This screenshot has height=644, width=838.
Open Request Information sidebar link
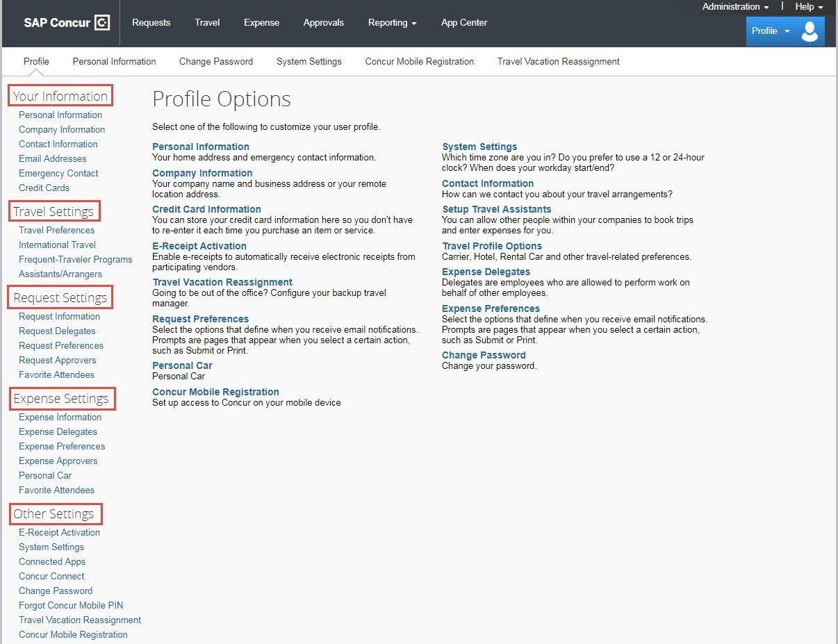59,316
